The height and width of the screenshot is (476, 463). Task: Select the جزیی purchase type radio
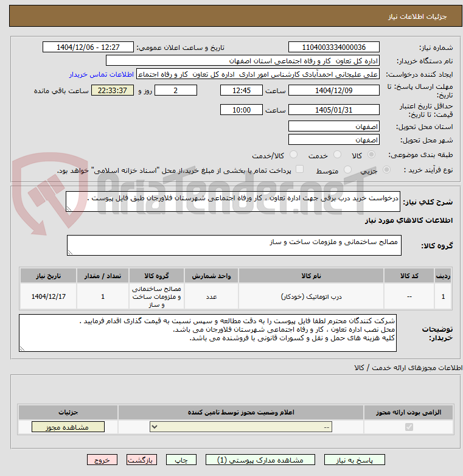coord(386,169)
